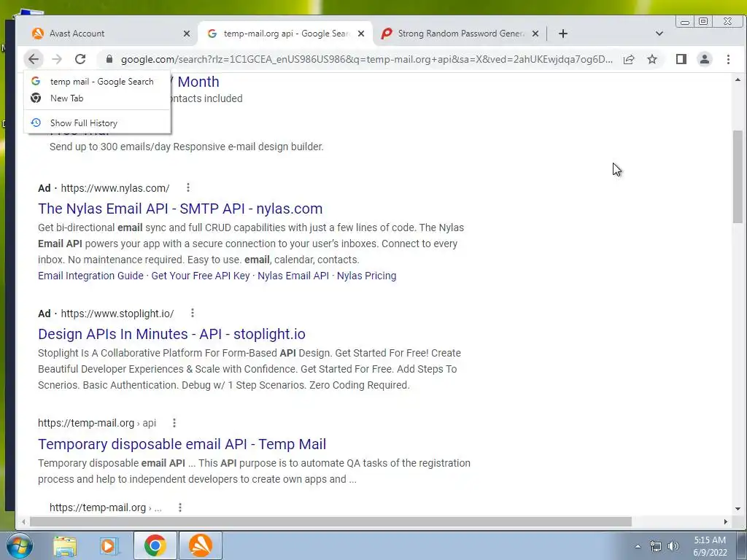Screen dimensions: 747x560
Task: Click the horizontal scrollbar thumb
Action: point(330,522)
